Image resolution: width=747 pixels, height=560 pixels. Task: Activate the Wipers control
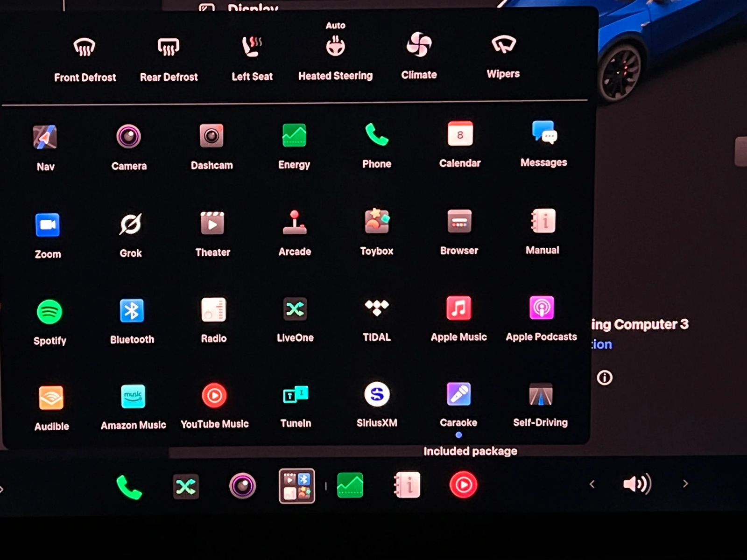click(503, 44)
